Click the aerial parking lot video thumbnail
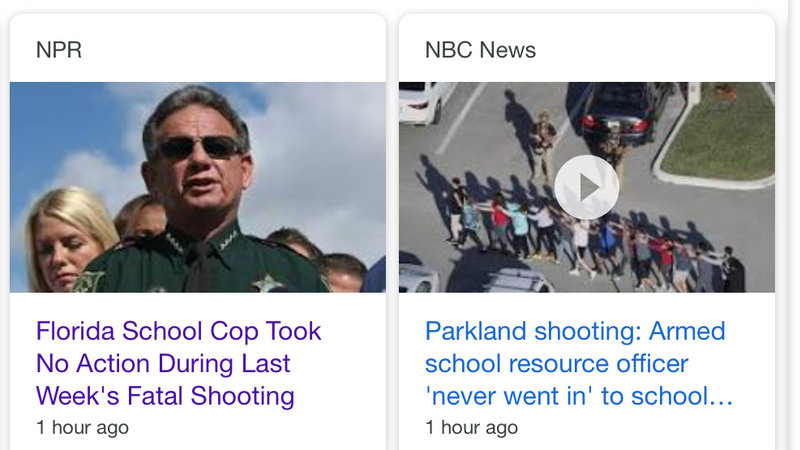This screenshot has height=450, width=800. (x=587, y=187)
